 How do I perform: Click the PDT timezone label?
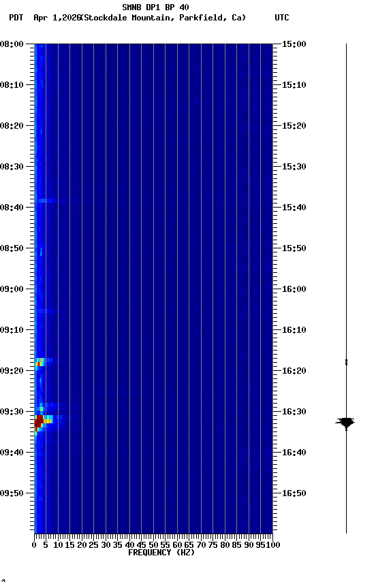click(16, 18)
